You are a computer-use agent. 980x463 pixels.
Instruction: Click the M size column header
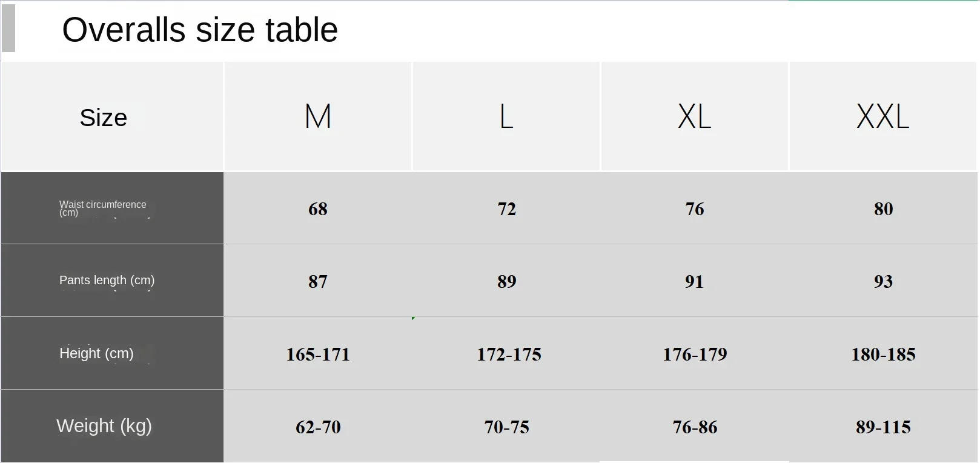(318, 116)
